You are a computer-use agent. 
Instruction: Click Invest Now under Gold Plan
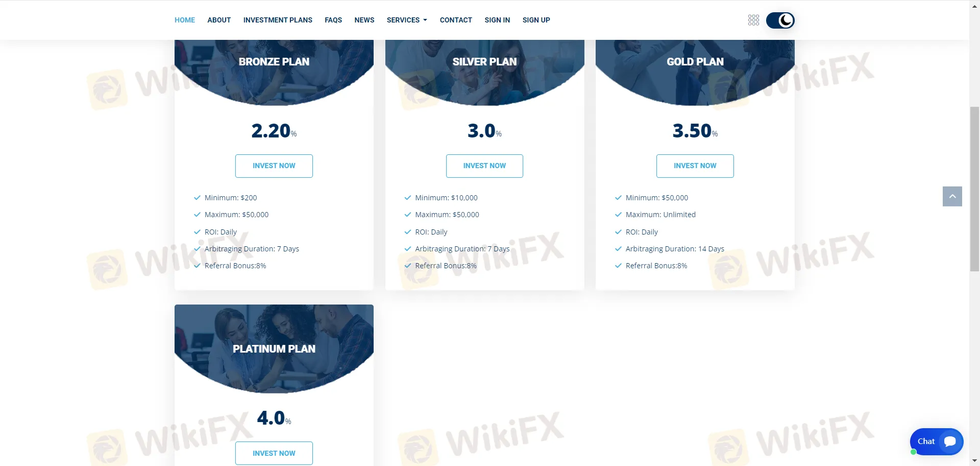tap(695, 166)
